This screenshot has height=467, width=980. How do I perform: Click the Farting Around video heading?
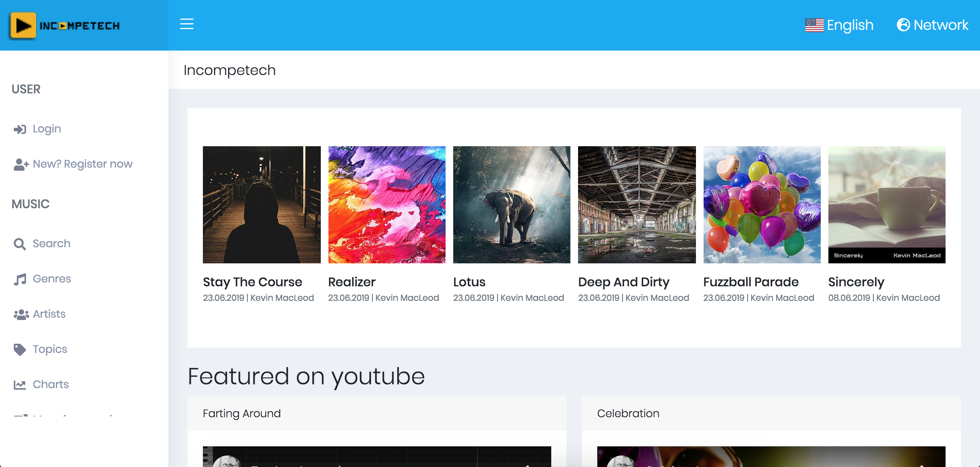242,414
